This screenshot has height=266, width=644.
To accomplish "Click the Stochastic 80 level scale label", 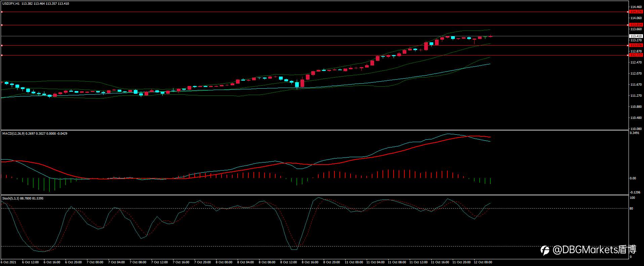I will pyautogui.click(x=631, y=209).
